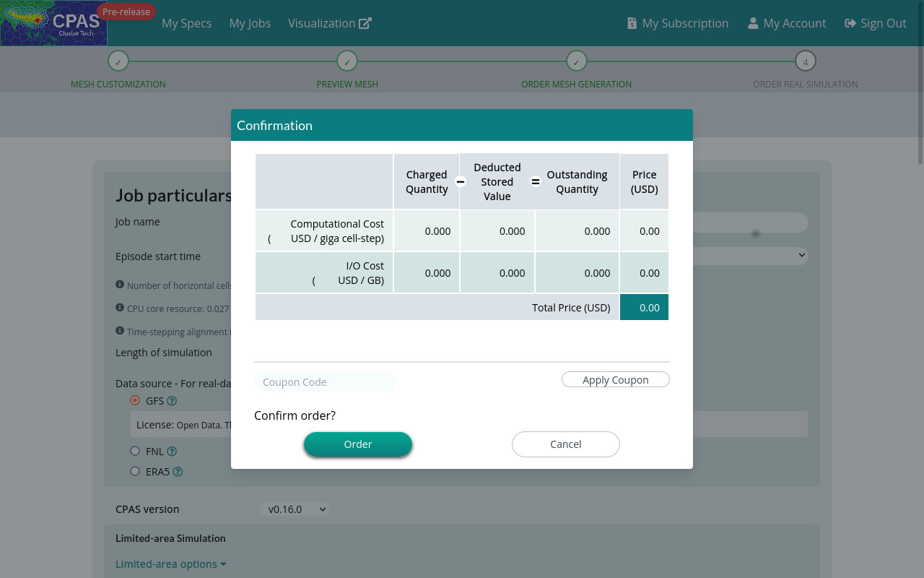Open the Episode start time dropdown
The image size is (924, 578).
pos(749,255)
